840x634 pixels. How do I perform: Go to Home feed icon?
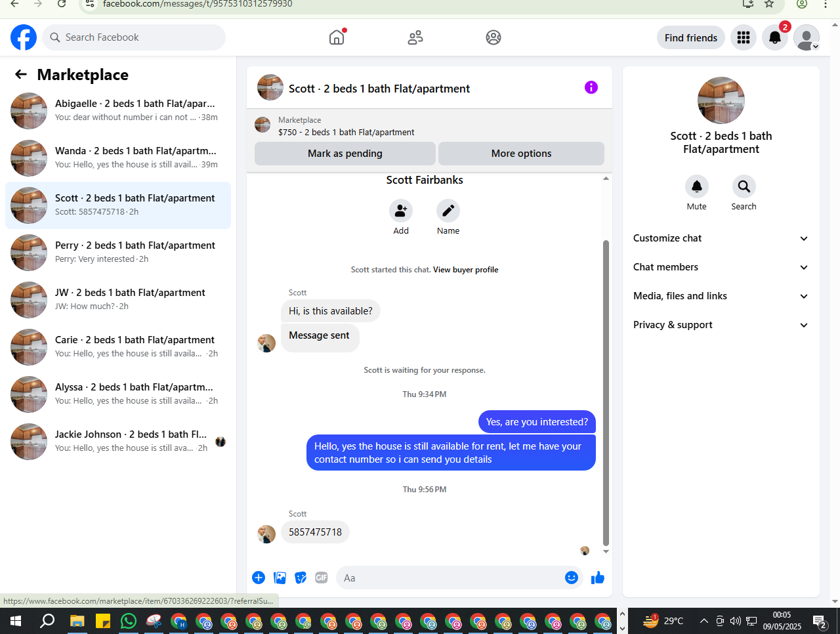pyautogui.click(x=337, y=37)
